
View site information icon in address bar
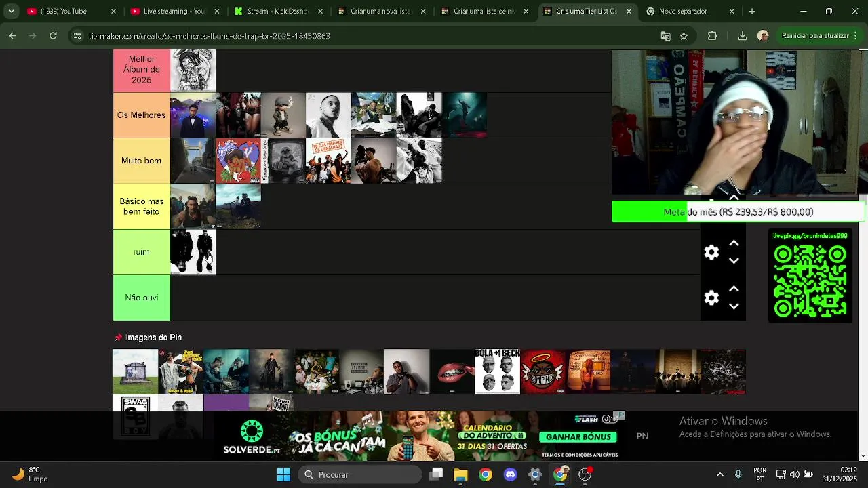[77, 36]
